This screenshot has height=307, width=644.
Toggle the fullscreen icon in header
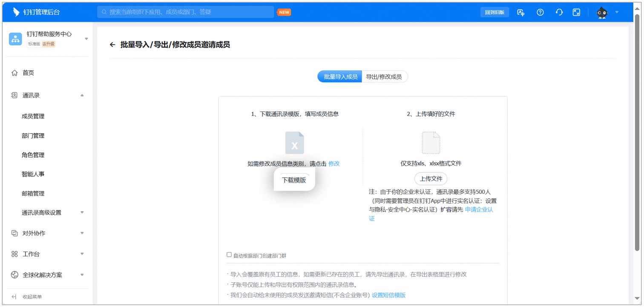(x=576, y=12)
